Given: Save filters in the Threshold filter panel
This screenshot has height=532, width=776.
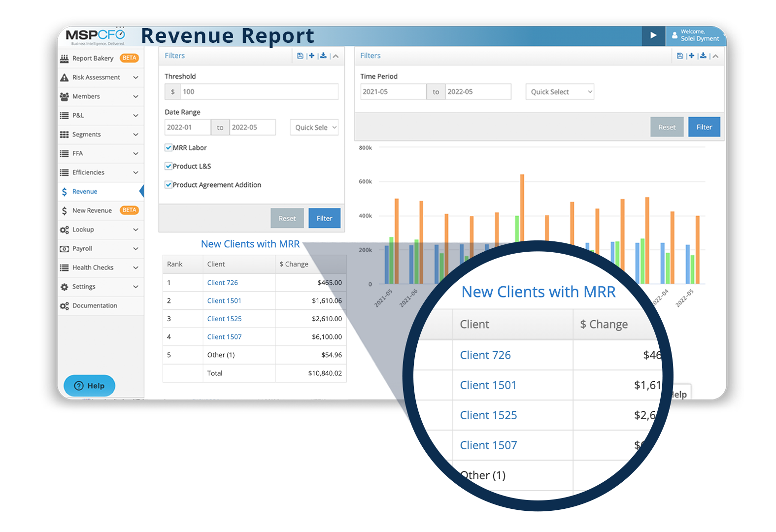Looking at the screenshot, I should click(x=300, y=56).
